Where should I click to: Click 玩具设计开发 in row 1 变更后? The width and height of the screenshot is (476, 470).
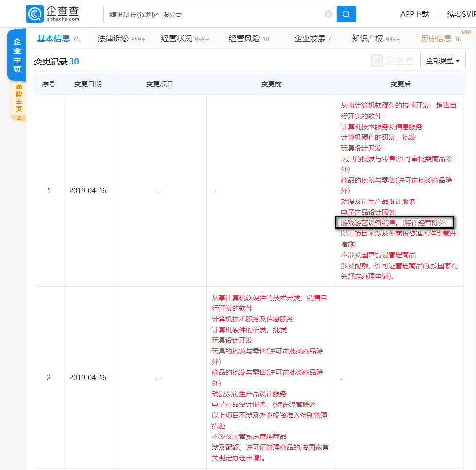361,148
